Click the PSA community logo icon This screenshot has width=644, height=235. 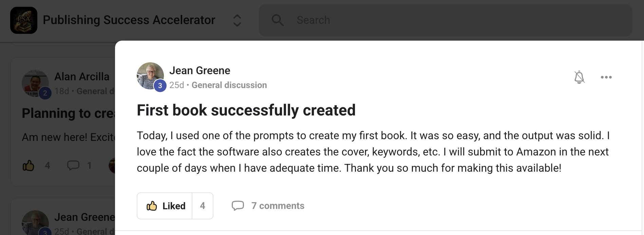(24, 20)
